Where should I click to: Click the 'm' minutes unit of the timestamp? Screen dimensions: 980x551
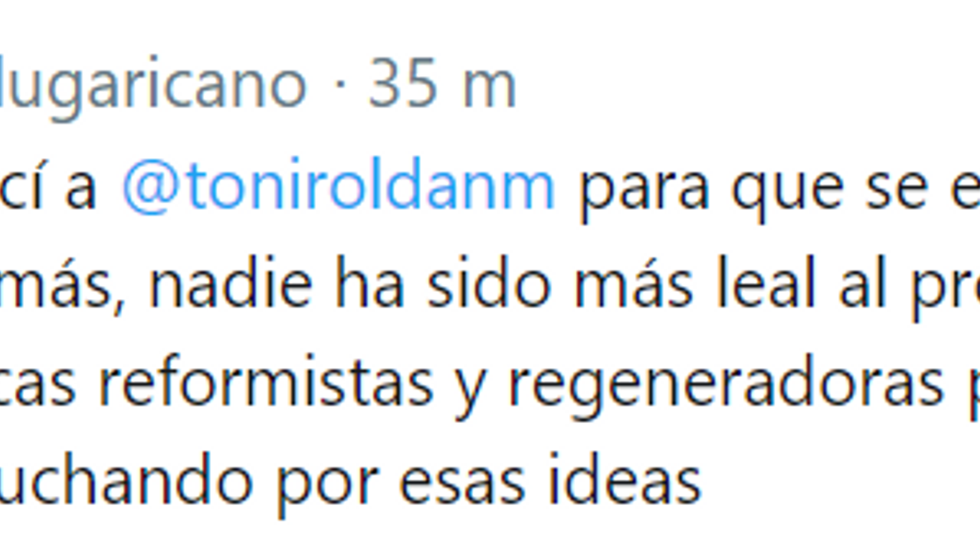click(x=489, y=89)
